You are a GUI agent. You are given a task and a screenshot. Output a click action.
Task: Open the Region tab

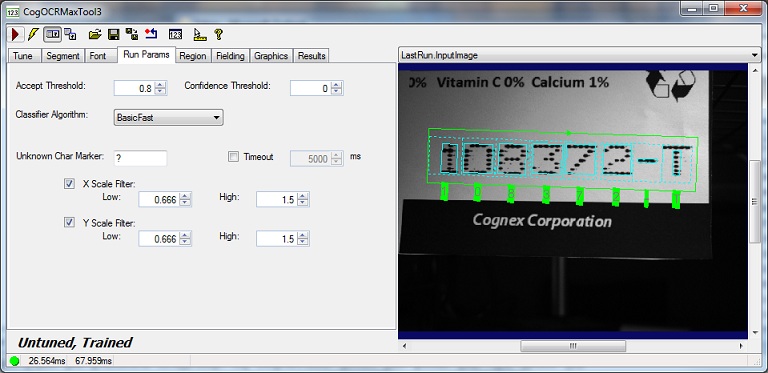pos(192,56)
